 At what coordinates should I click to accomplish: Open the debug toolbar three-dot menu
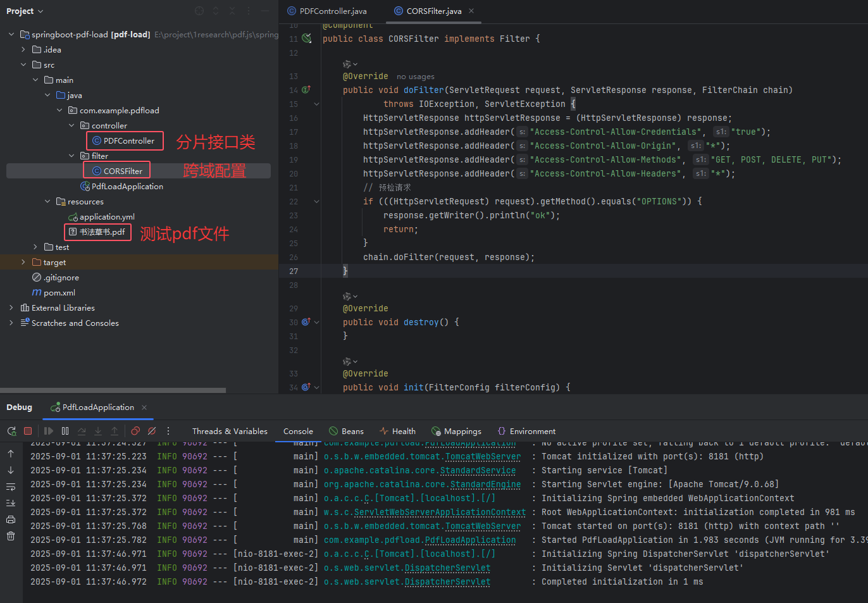pos(168,431)
